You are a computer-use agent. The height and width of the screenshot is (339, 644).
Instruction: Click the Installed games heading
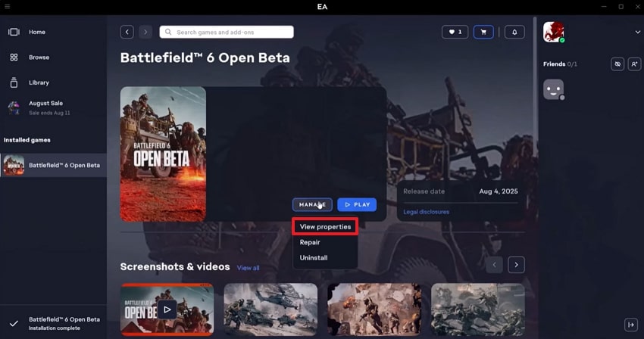coord(27,140)
